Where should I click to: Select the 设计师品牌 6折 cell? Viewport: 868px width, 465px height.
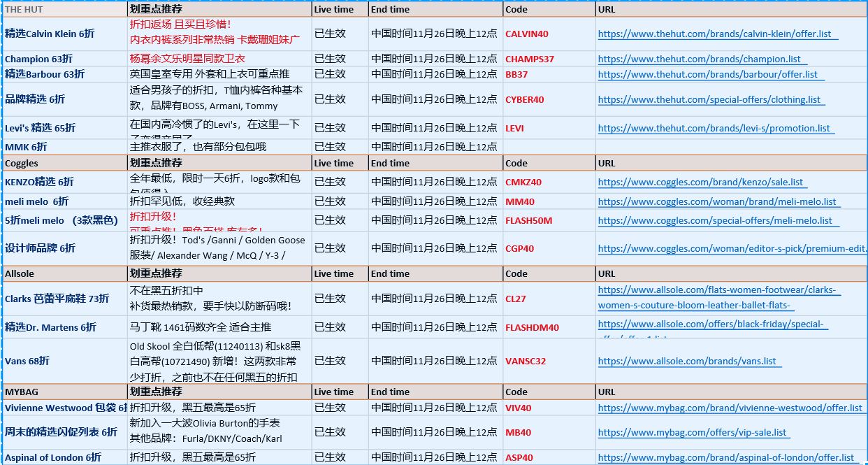coord(65,248)
